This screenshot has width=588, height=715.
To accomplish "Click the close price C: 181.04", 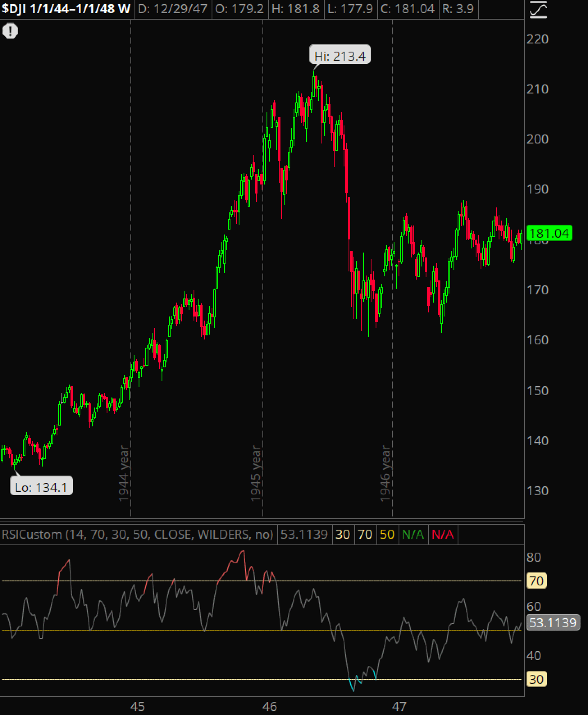I will [408, 9].
